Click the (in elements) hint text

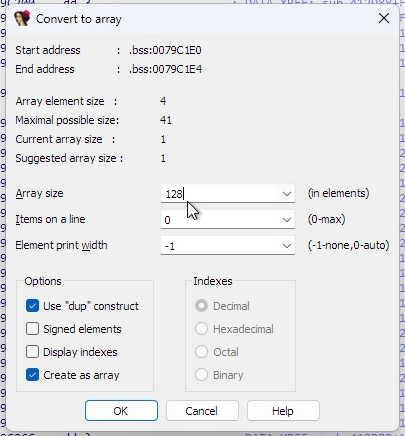click(x=338, y=193)
